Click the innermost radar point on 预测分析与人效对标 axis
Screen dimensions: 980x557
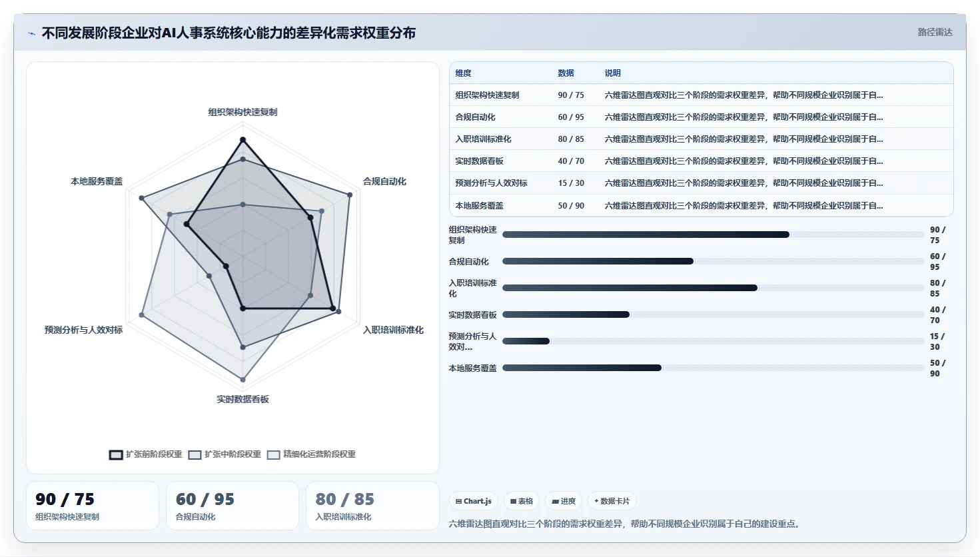coord(227,267)
